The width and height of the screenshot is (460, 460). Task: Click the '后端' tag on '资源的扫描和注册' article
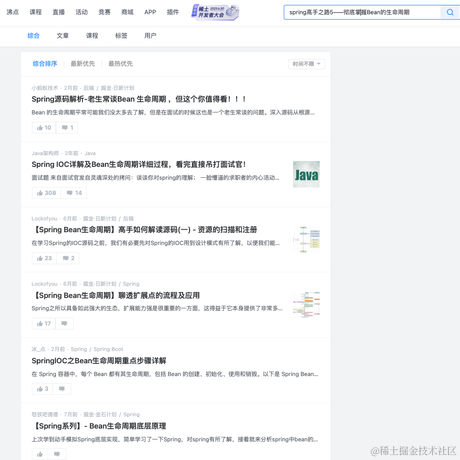click(128, 219)
